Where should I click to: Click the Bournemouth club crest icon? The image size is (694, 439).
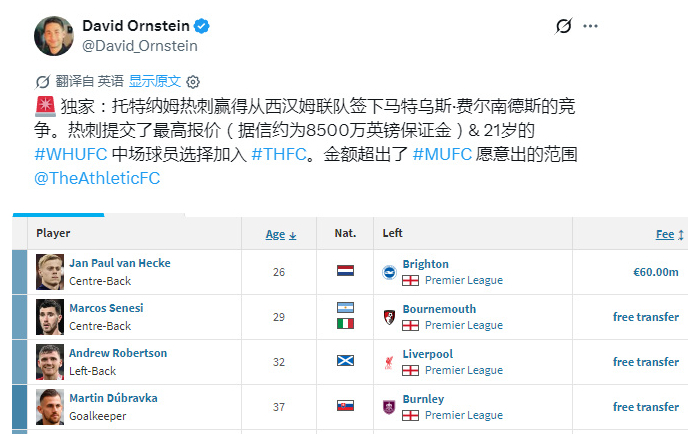[389, 317]
